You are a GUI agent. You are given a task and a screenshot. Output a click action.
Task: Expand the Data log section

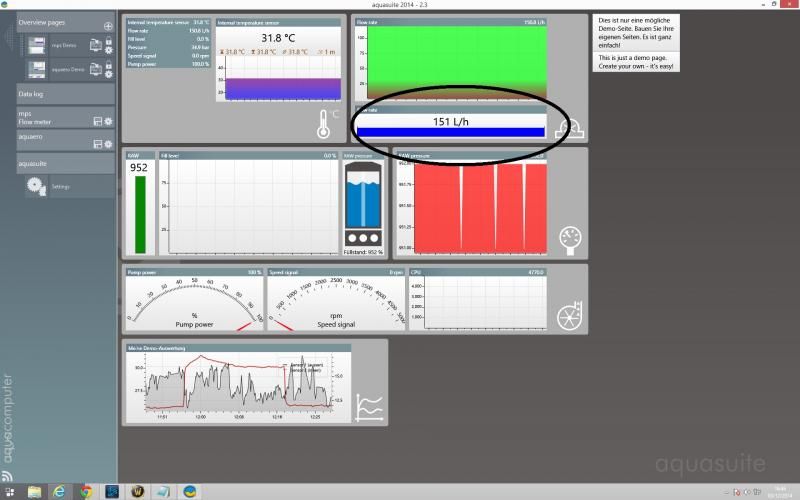click(60, 93)
